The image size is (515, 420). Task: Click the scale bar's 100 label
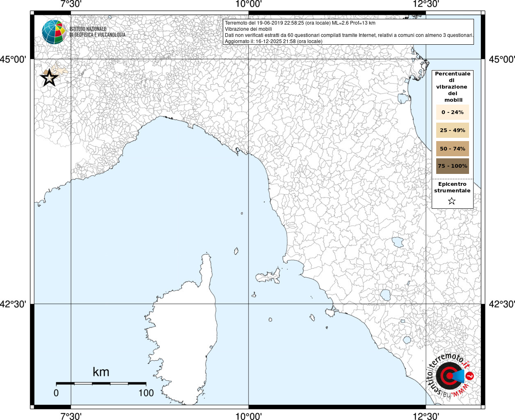pos(146,393)
